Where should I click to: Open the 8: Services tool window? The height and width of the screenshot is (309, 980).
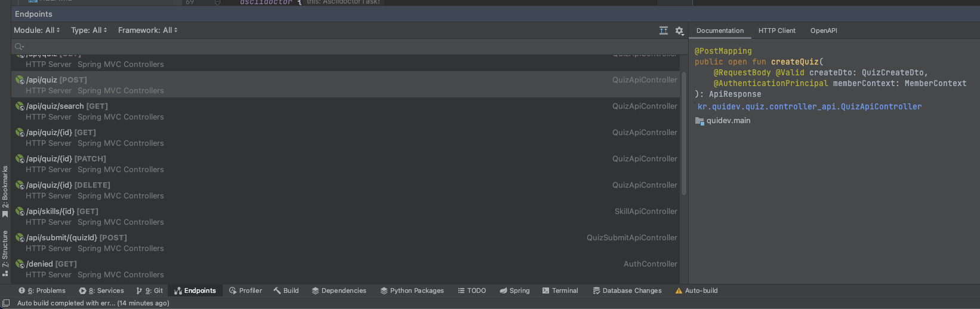(x=101, y=291)
